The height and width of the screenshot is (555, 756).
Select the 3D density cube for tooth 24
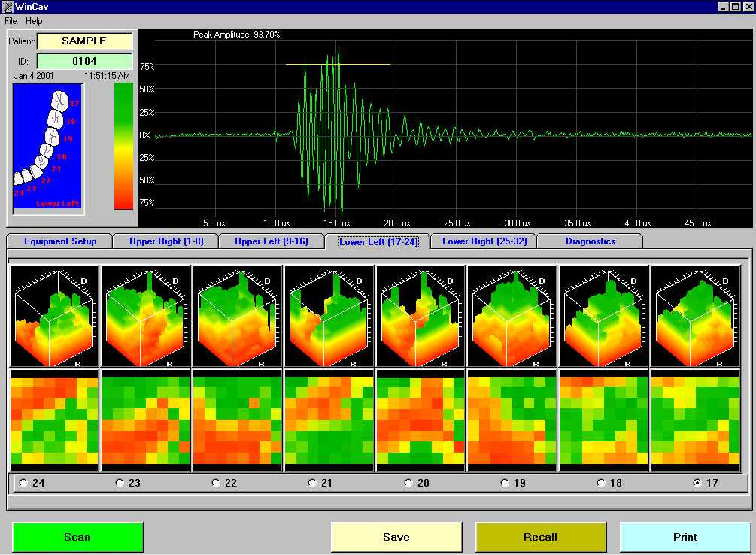(54, 317)
